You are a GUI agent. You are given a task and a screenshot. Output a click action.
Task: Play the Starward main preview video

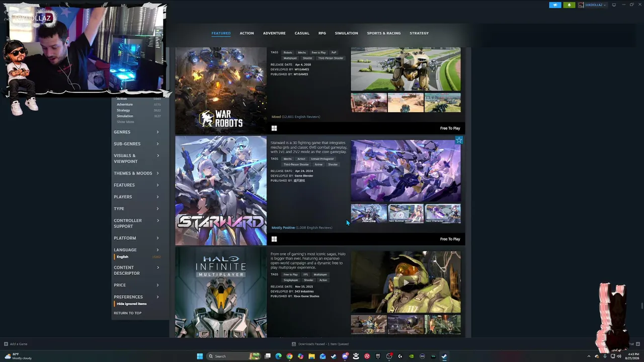(x=406, y=171)
